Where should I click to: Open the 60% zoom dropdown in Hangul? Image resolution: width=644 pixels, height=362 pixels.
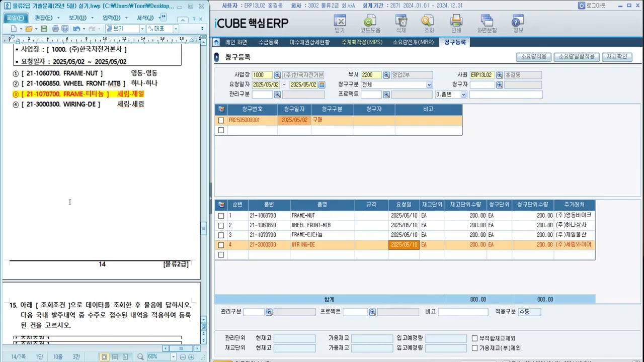[174, 357]
